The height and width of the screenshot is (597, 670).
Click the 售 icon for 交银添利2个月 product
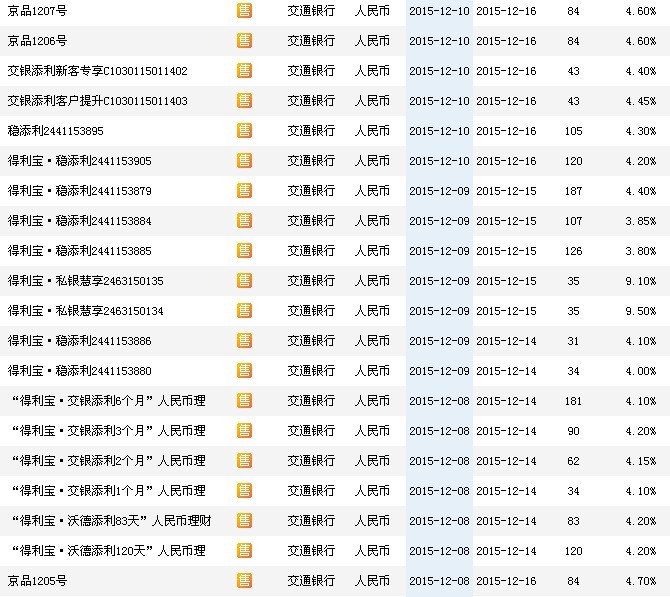(x=244, y=461)
